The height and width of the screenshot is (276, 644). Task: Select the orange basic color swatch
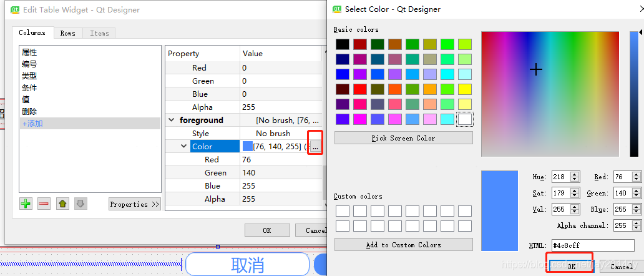430,89
